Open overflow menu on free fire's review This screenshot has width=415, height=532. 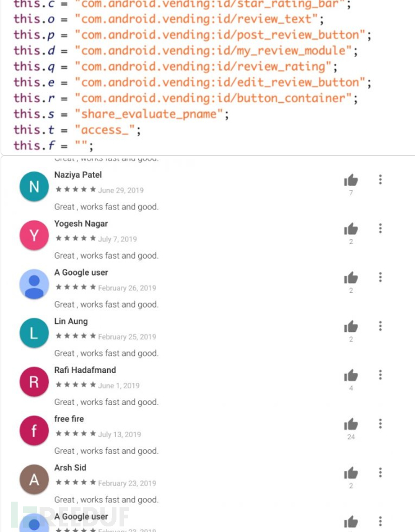(380, 424)
